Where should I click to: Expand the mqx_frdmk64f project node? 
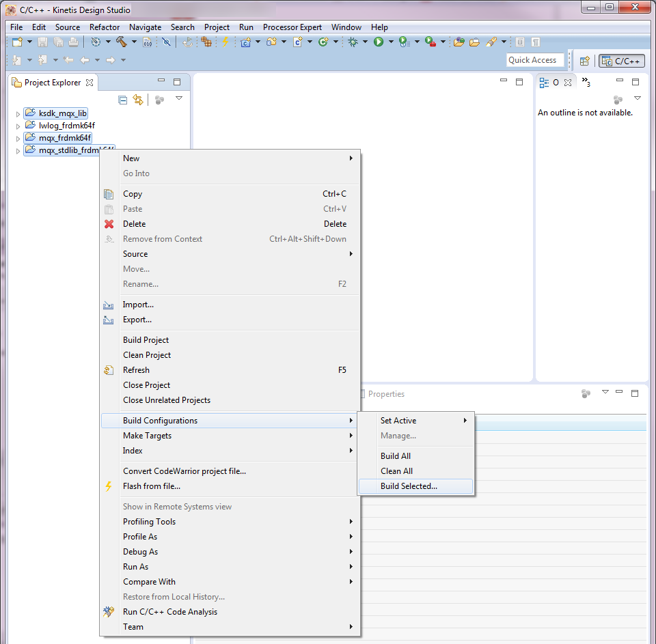click(x=18, y=139)
